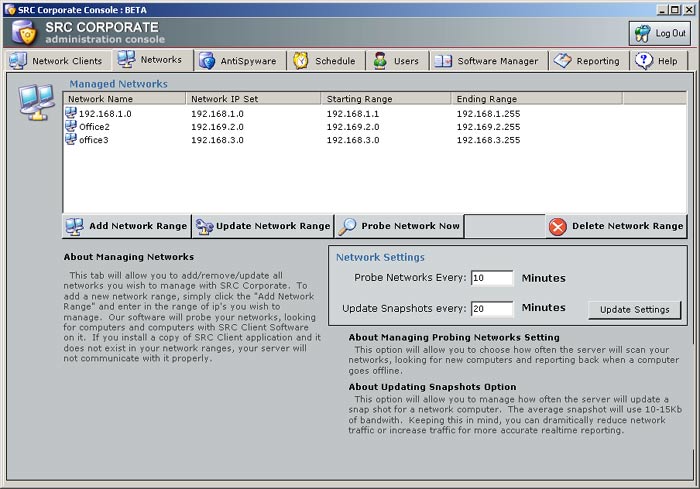Click the Networks tab computers icon

[126, 59]
